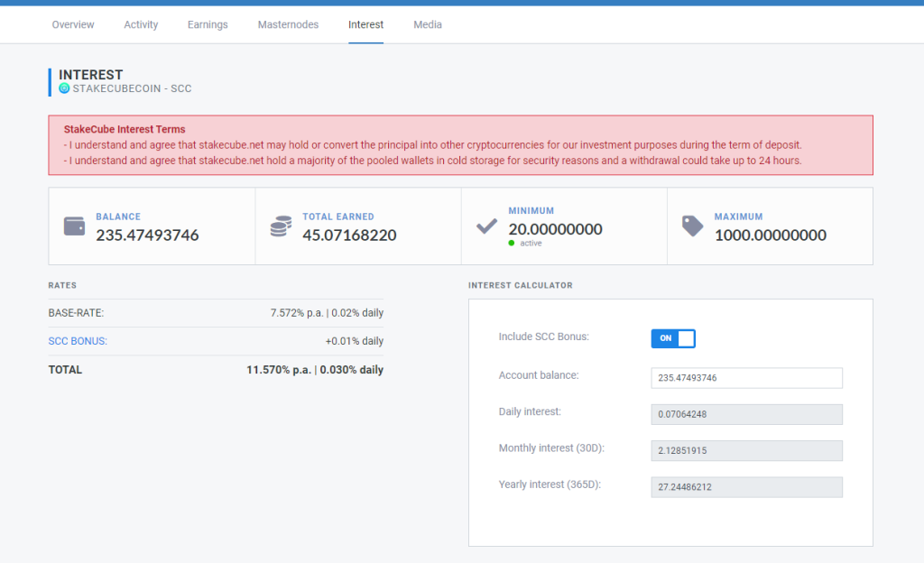Screen dimensions: 924x563
Task: Click the 'TOTAL' row label
Action: [65, 370]
